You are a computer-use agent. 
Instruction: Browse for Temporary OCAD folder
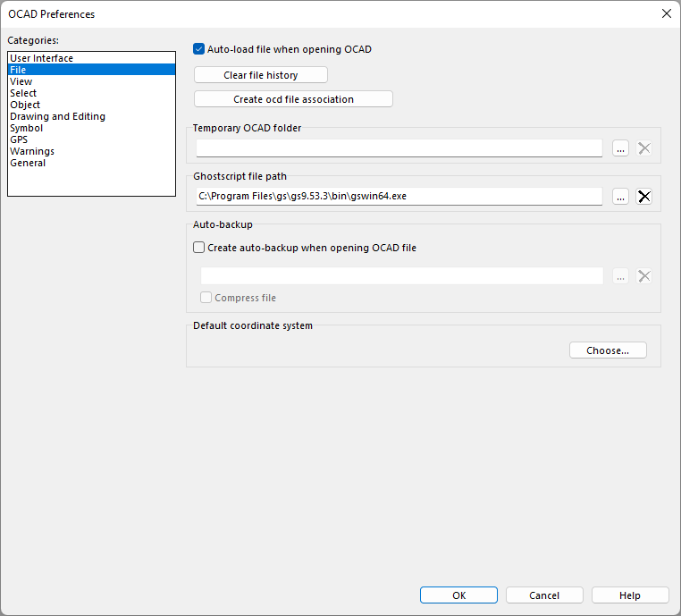coord(620,148)
